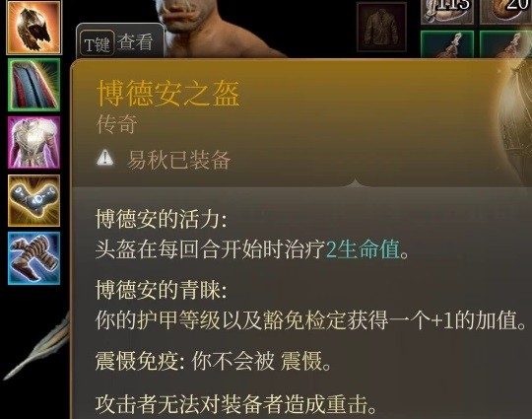Click the striped boots equipment slot

pos(33,258)
